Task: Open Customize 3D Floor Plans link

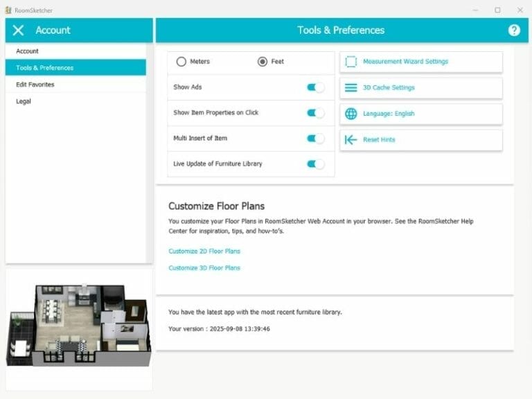Action: [204, 268]
